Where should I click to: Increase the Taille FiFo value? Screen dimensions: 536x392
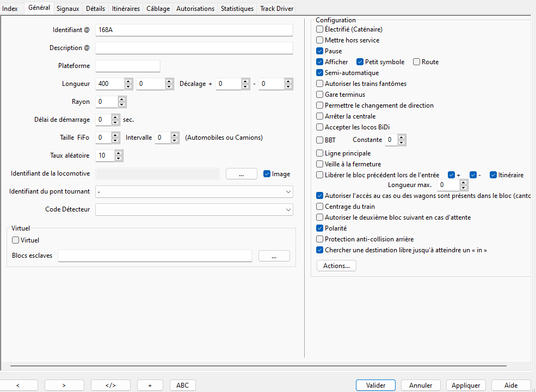coord(115,135)
